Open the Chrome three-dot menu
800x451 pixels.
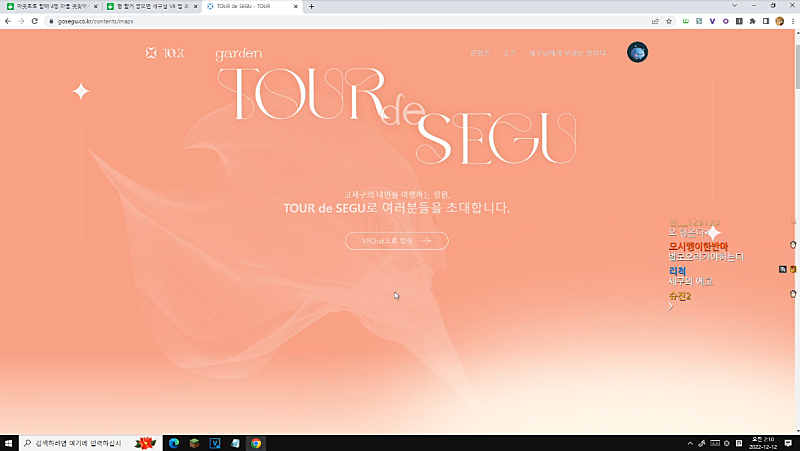[x=792, y=20]
